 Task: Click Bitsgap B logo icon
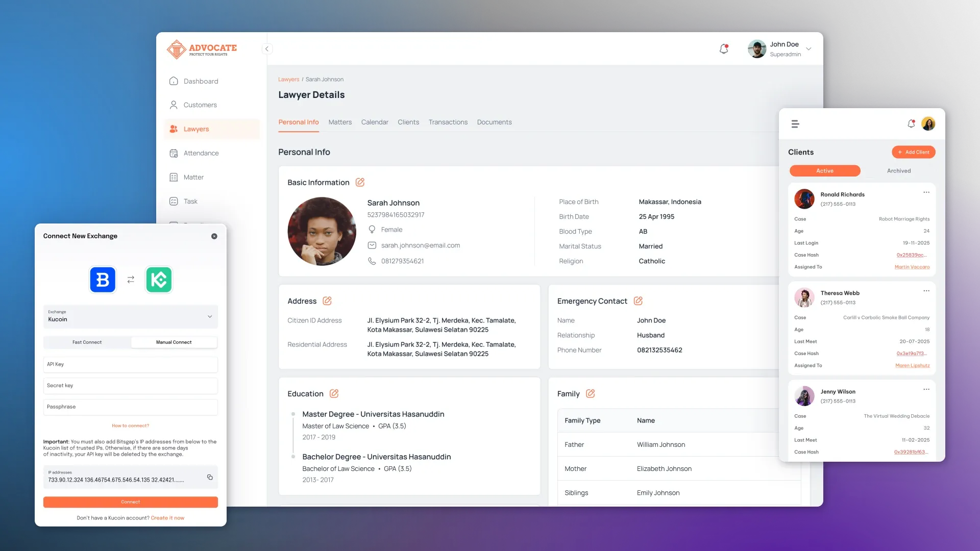pos(103,280)
